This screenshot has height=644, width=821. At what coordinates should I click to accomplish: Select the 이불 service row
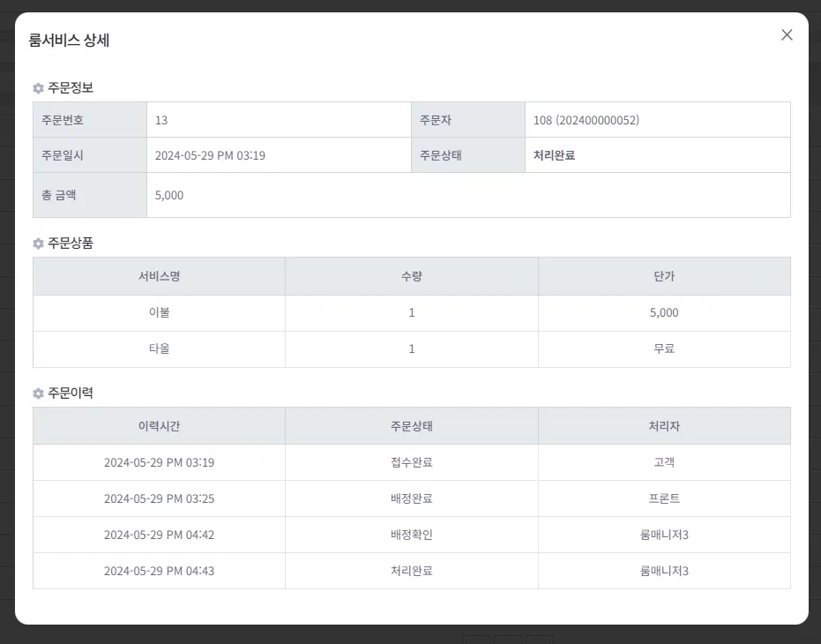(x=159, y=312)
